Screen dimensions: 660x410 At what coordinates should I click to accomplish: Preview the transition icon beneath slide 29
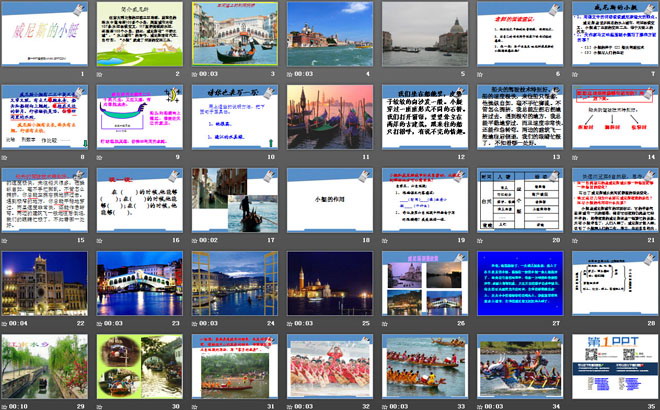tap(7, 406)
